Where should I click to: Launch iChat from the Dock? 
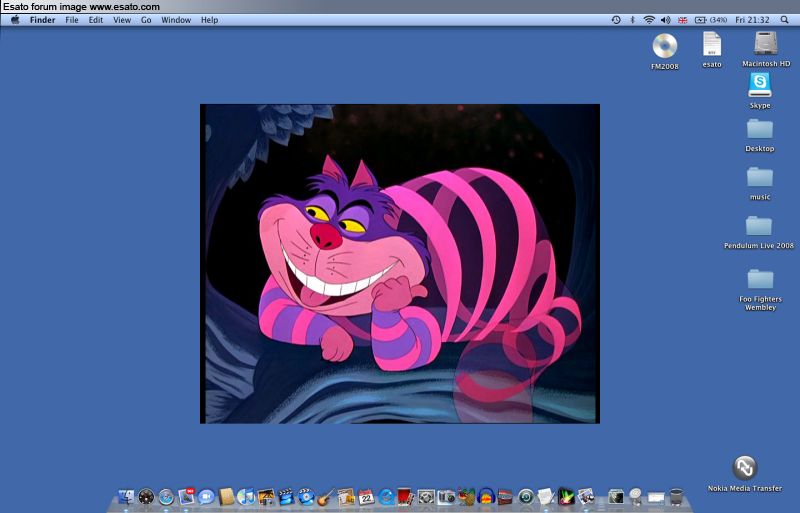(x=206, y=497)
